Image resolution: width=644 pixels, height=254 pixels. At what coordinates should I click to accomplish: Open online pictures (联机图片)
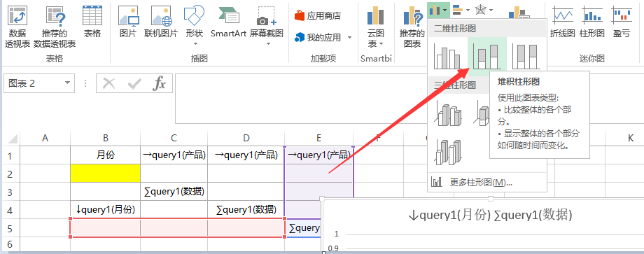(160, 22)
